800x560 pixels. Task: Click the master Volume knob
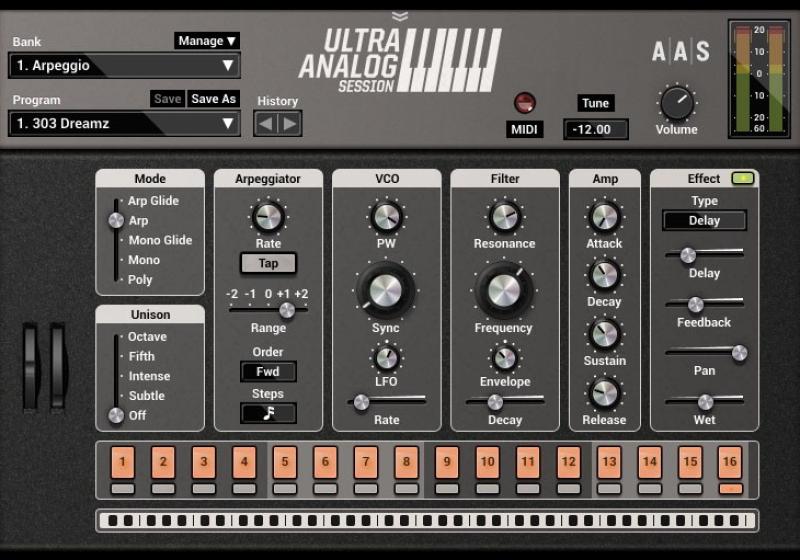(677, 103)
